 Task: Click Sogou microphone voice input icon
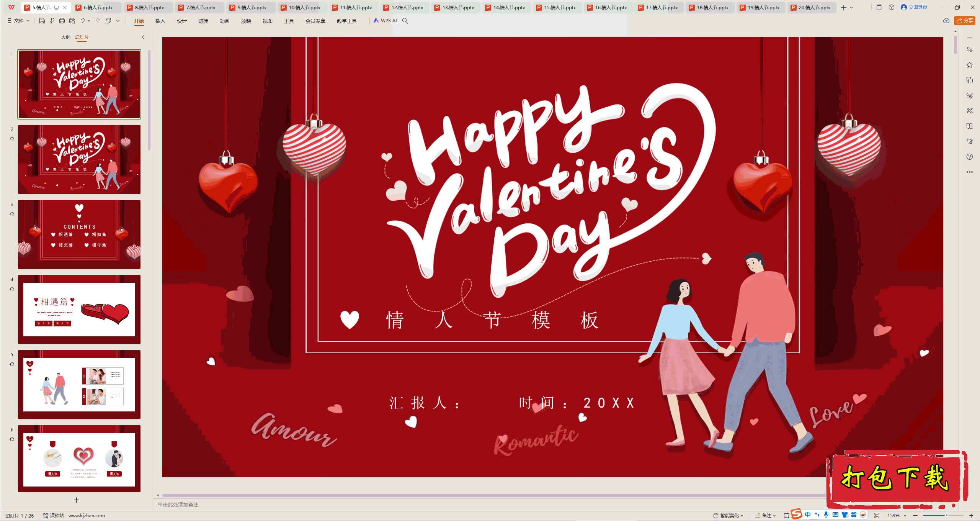point(826,514)
